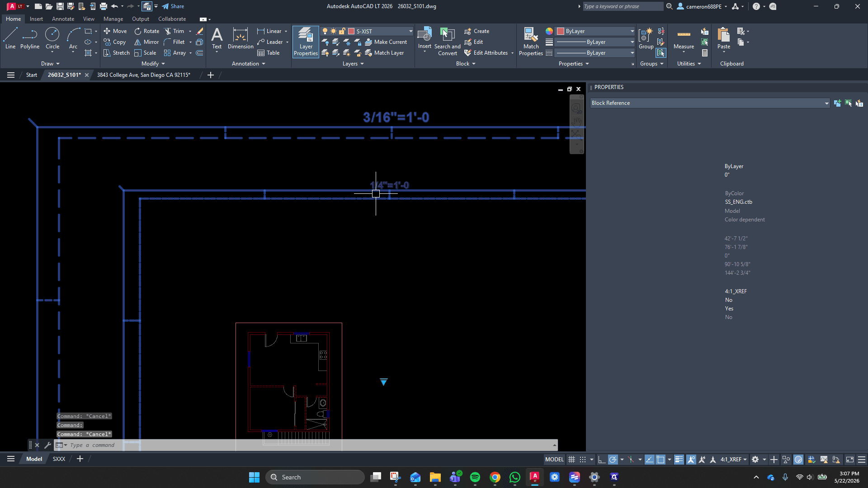Select the Circle tool
Screen dimensions: 868x488
tap(52, 38)
